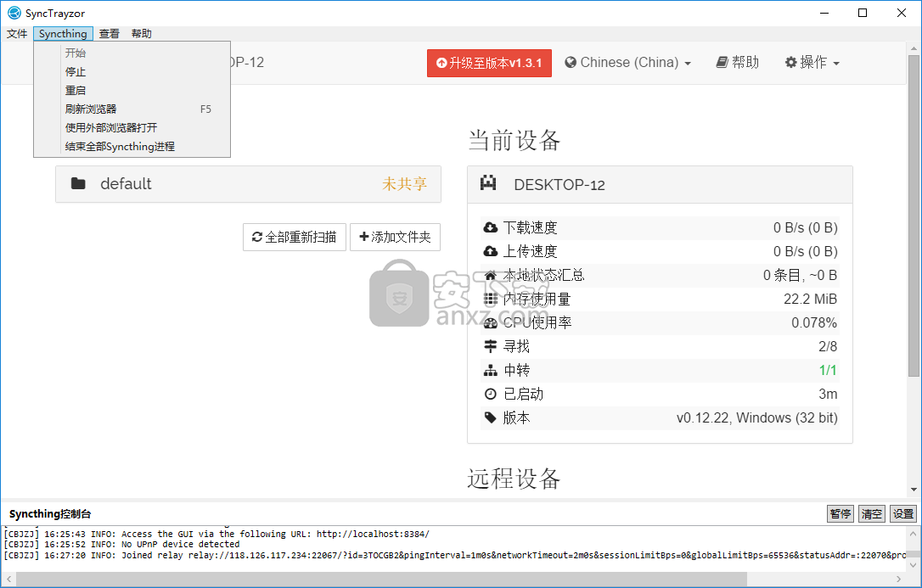Select 结束全部Syncthing进程 menu entry

[132, 147]
